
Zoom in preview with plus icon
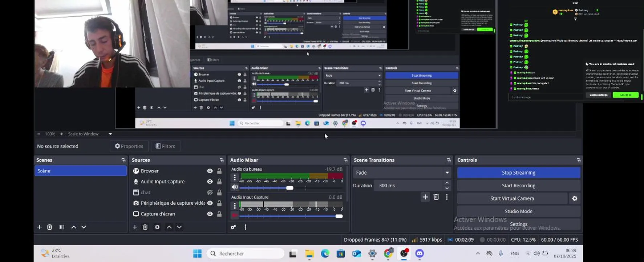[62, 134]
